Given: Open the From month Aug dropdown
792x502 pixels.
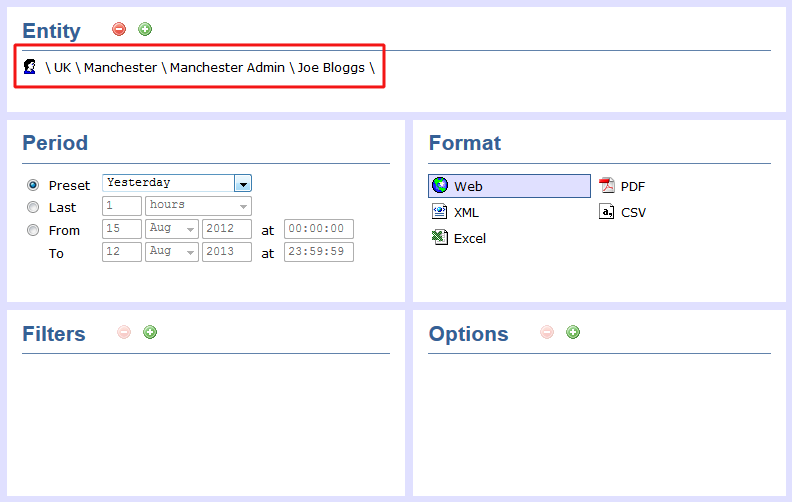Looking at the screenshot, I should pyautogui.click(x=190, y=229).
